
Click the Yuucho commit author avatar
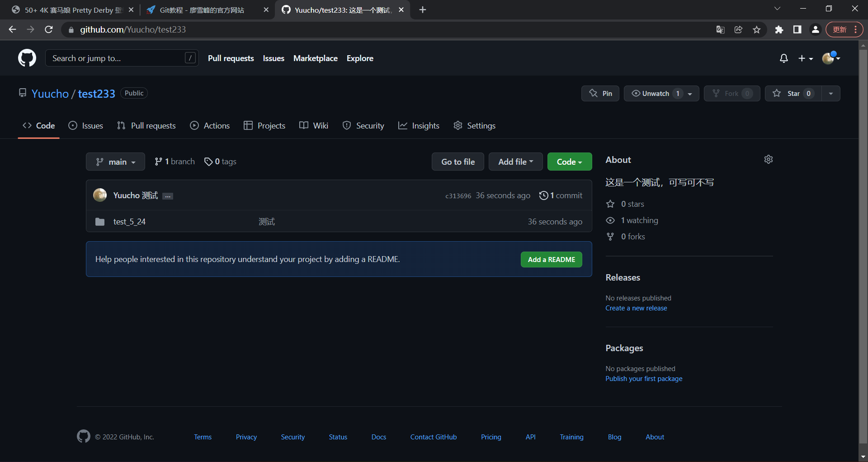click(x=100, y=195)
